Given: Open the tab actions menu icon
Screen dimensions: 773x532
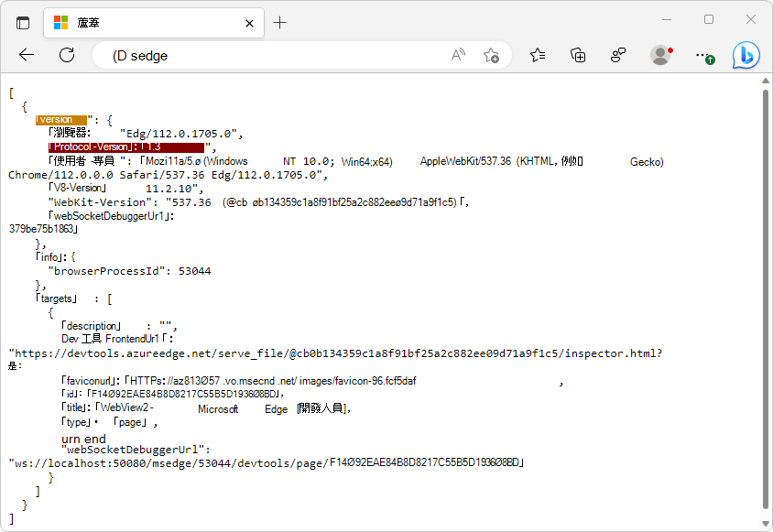Looking at the screenshot, I should 23,23.
